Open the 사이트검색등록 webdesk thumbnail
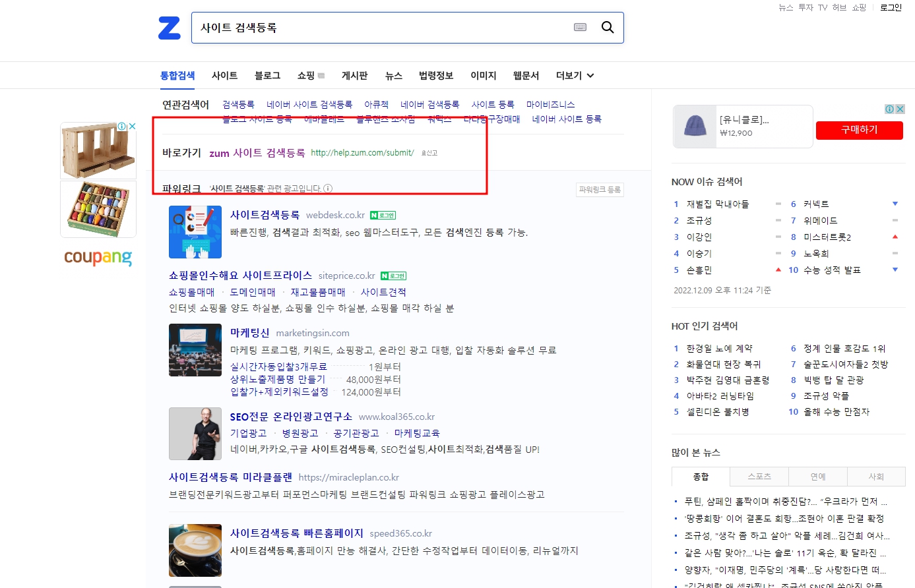915x588 pixels. coord(195,232)
